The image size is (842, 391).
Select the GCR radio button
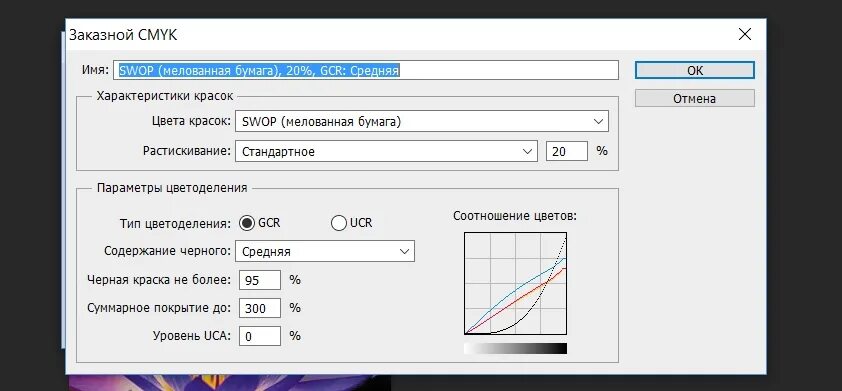coord(247,223)
